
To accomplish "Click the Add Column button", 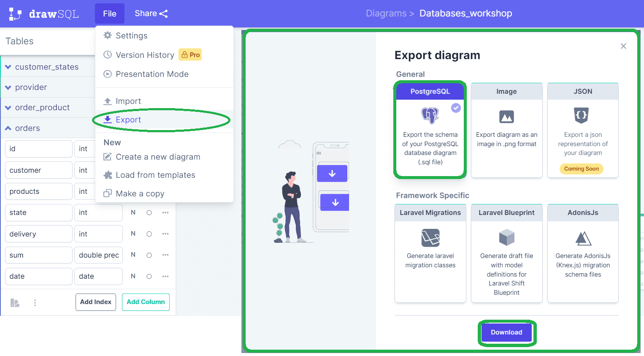I will (146, 302).
